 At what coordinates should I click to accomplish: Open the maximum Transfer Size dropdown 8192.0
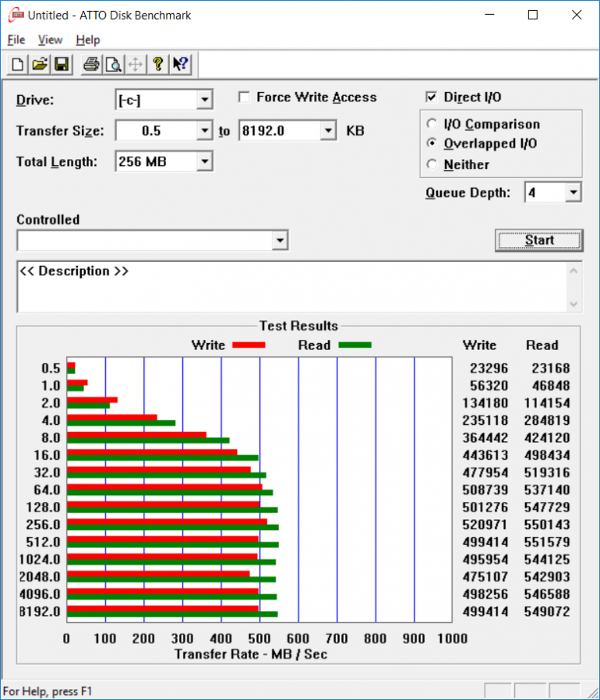pyautogui.click(x=328, y=131)
